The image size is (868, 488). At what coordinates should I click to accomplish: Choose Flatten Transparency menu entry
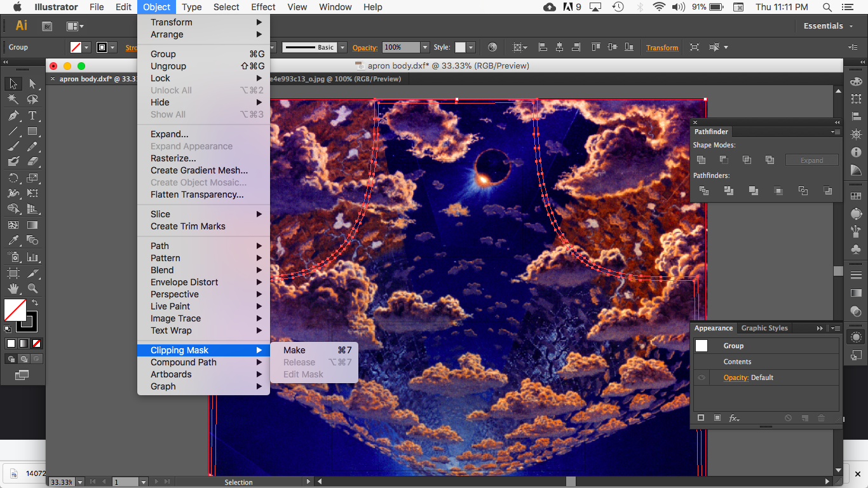203,194
